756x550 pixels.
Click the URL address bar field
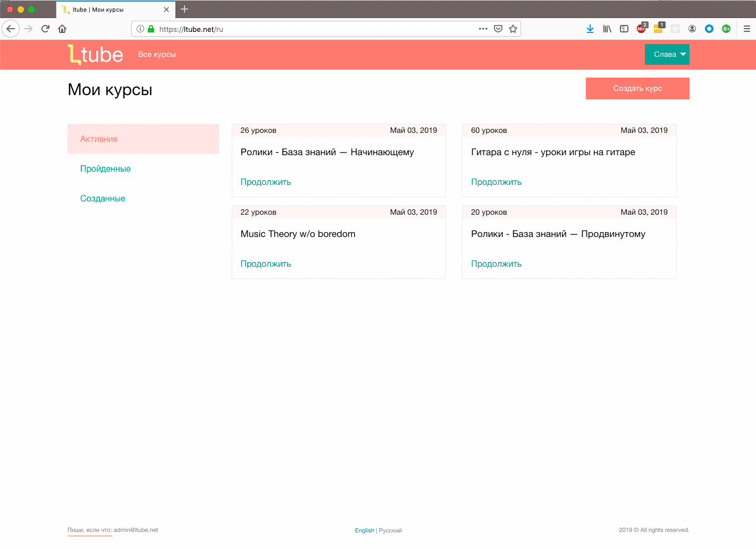tap(319, 29)
